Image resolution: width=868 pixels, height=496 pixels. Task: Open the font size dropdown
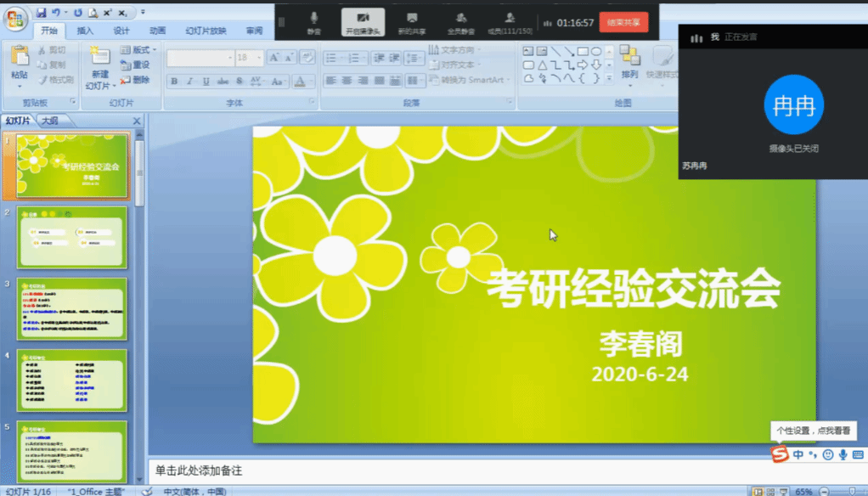coord(259,58)
